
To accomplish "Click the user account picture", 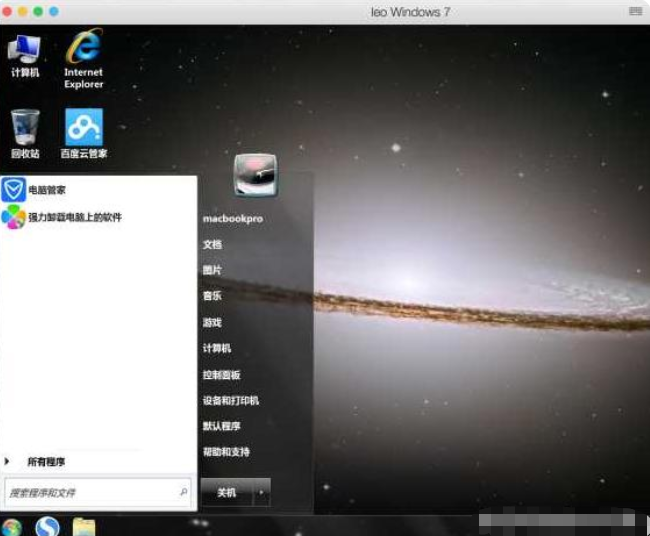I will (255, 175).
